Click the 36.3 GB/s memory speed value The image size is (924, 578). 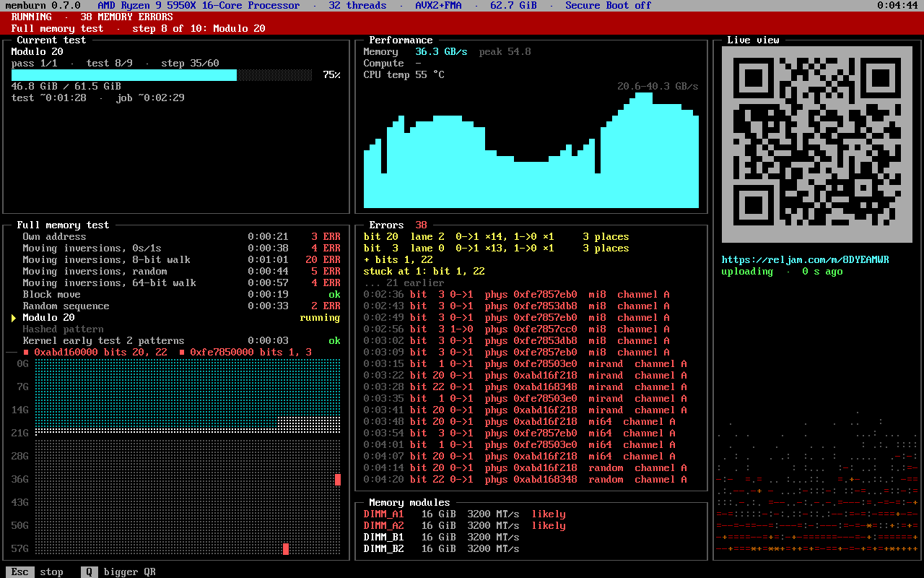click(442, 52)
